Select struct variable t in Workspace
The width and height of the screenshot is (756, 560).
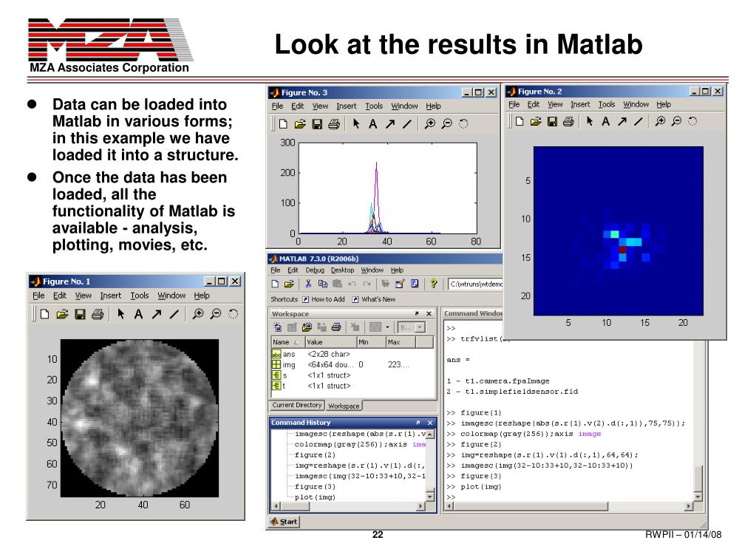coord(353,386)
